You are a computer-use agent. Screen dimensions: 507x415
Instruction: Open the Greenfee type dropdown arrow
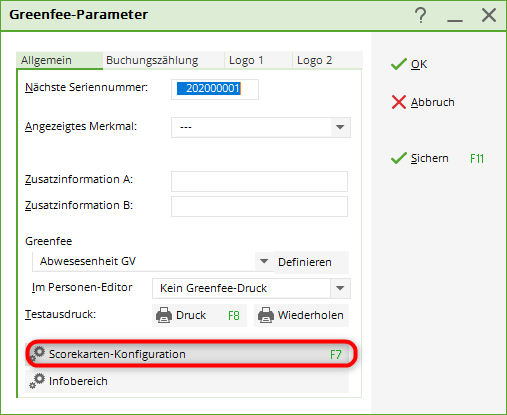click(264, 261)
